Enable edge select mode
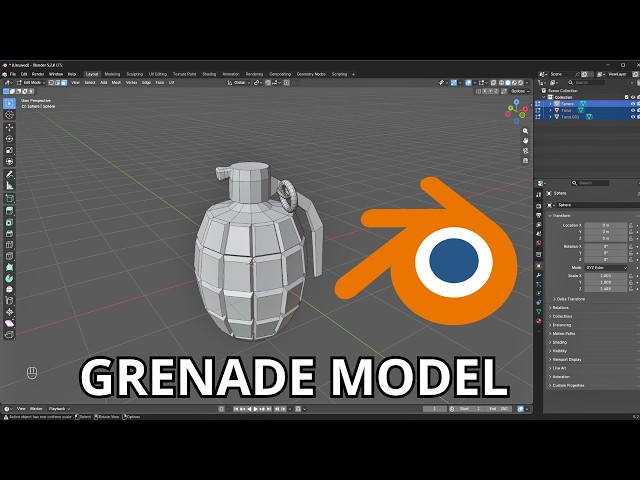 (58, 82)
